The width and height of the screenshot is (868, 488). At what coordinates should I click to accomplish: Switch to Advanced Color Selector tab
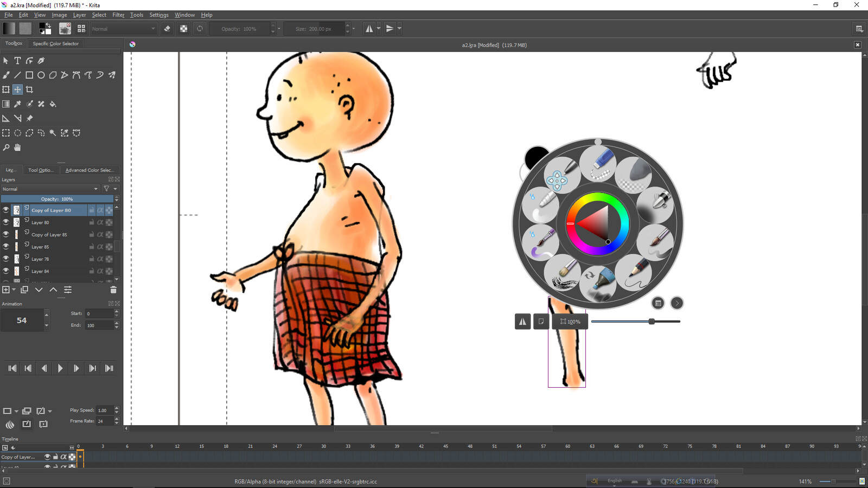pos(90,170)
